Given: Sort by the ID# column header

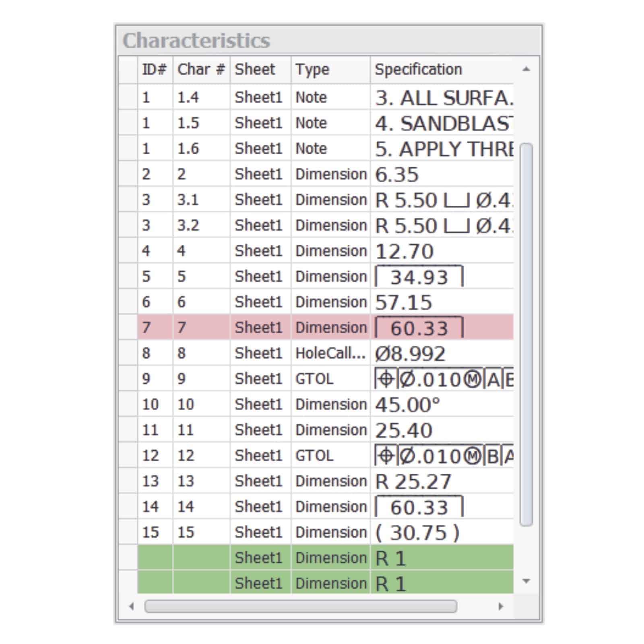Looking at the screenshot, I should [155, 70].
